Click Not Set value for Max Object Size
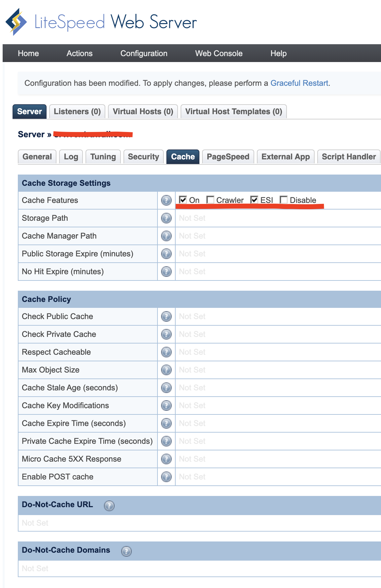The width and height of the screenshot is (381, 588). coord(192,370)
